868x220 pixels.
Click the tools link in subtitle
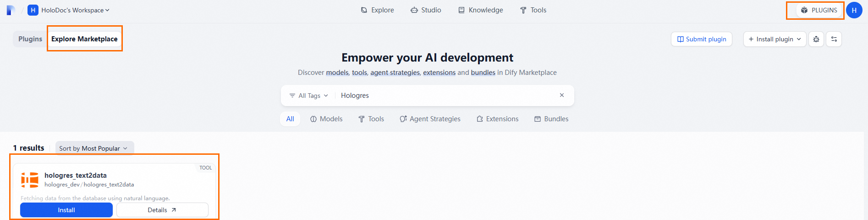tap(359, 73)
